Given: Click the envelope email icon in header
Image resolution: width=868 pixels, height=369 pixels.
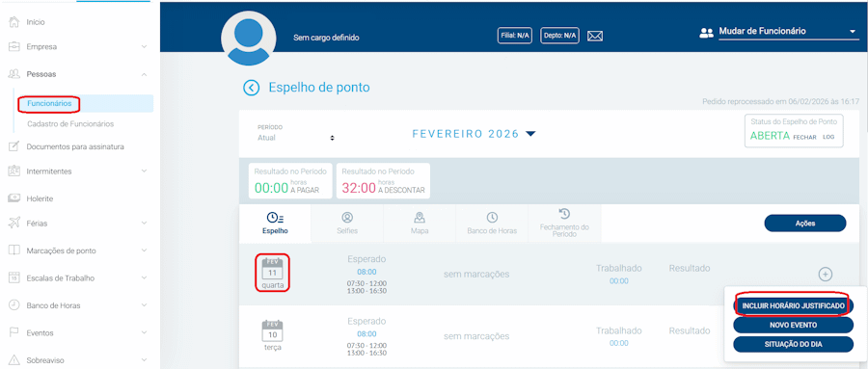Looking at the screenshot, I should tap(595, 36).
